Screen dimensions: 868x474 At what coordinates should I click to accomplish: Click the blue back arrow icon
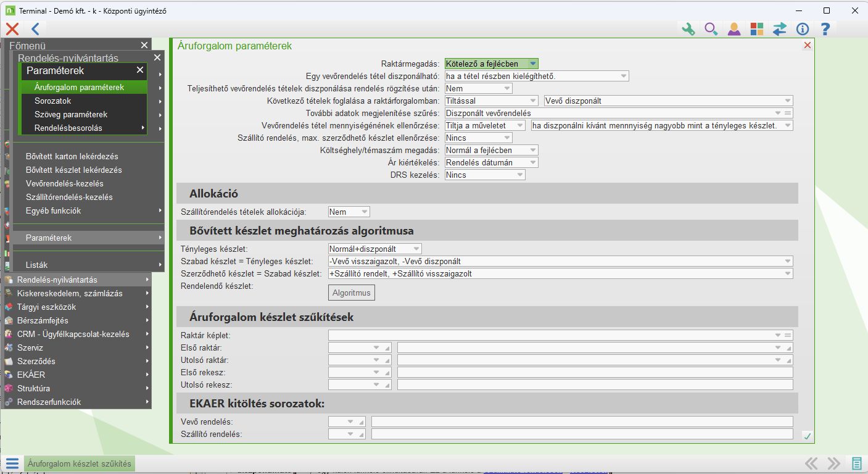[35, 29]
